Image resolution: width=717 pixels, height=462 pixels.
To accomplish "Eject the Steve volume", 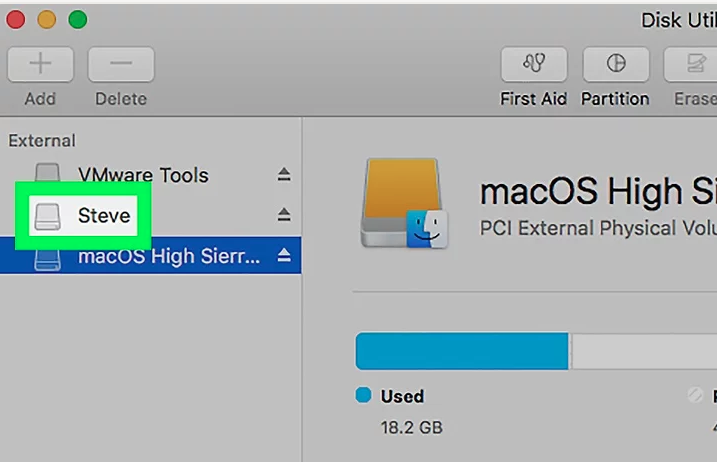I will 284,215.
